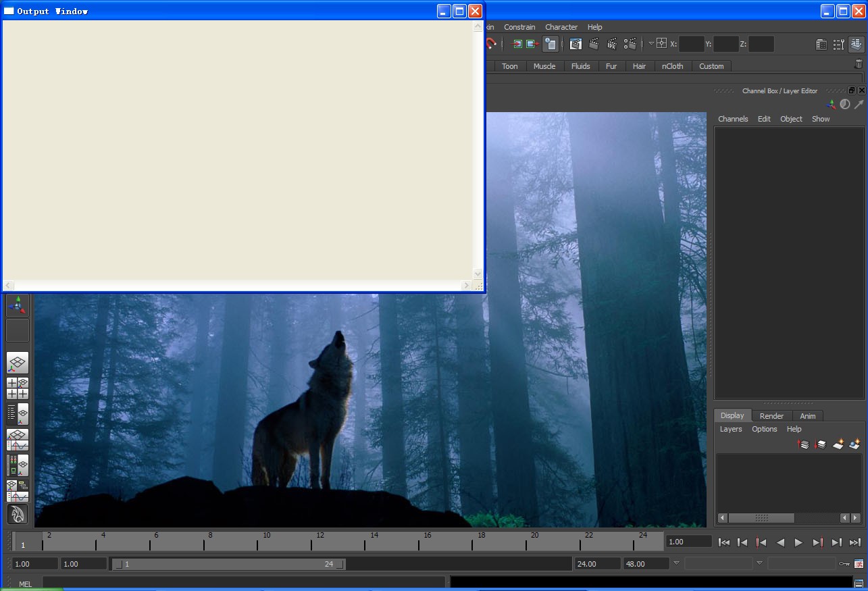Image resolution: width=868 pixels, height=591 pixels.
Task: Create a new empty display layer
Action: coord(838,444)
